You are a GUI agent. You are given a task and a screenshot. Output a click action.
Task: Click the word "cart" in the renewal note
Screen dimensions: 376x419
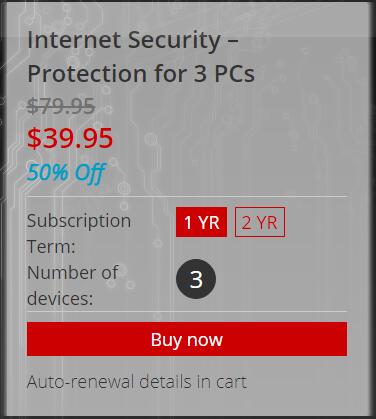(231, 382)
